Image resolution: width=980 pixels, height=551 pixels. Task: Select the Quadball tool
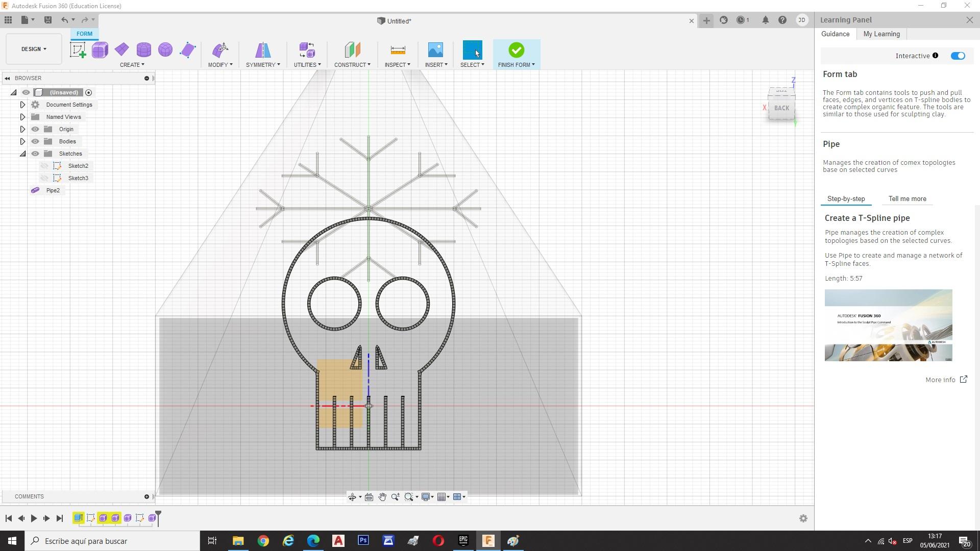pos(165,50)
